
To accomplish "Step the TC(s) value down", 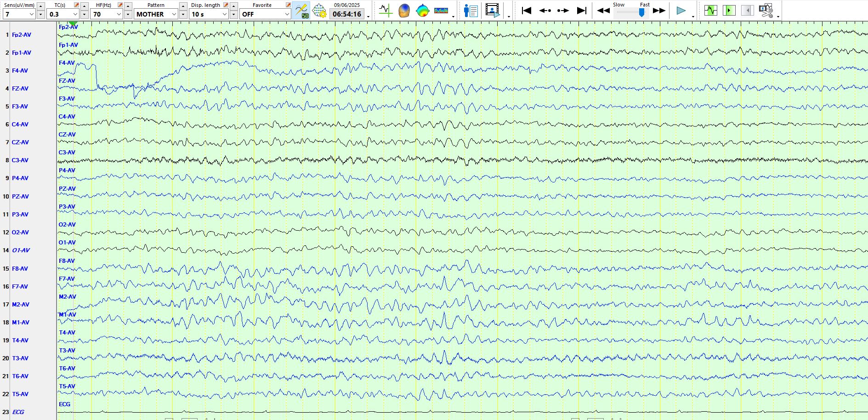I will (85, 15).
